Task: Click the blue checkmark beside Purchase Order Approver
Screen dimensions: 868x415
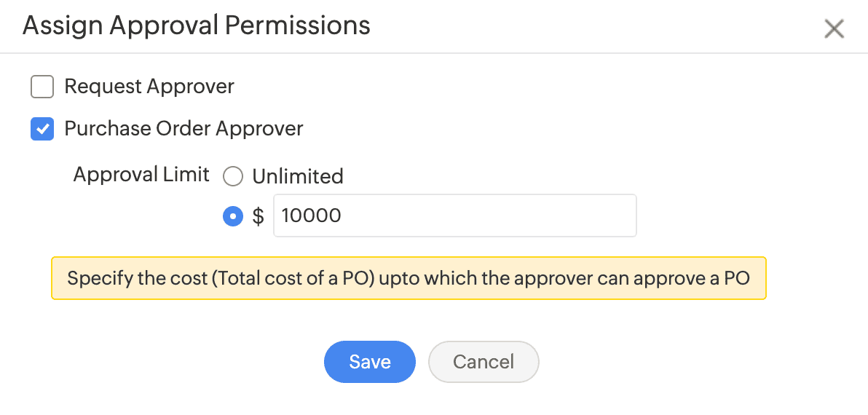Action: [x=42, y=130]
